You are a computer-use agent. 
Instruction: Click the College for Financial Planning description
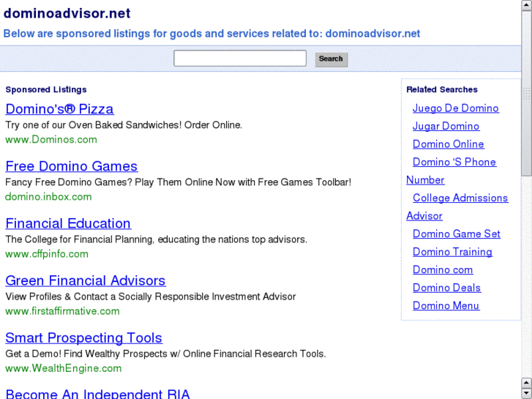(x=156, y=239)
